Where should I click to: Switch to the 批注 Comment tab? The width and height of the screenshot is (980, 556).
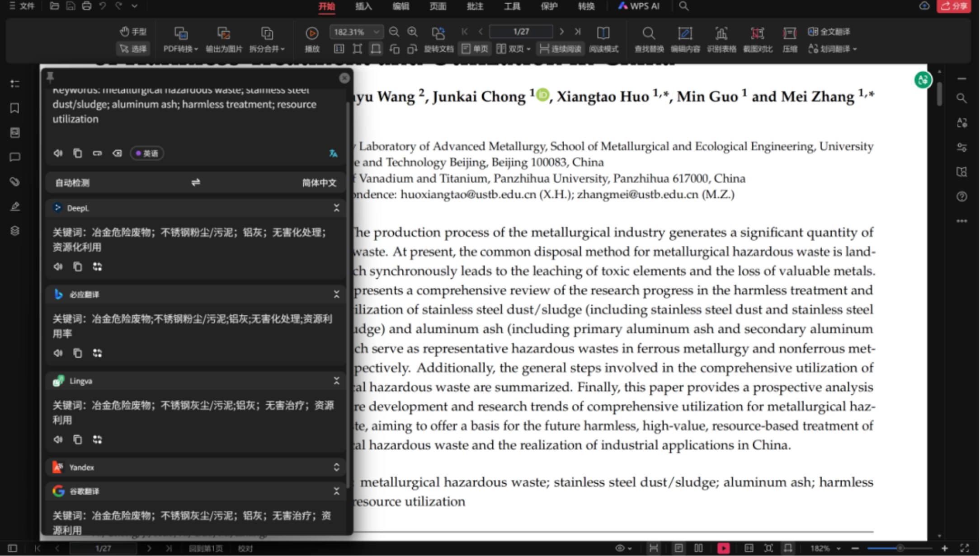click(475, 6)
